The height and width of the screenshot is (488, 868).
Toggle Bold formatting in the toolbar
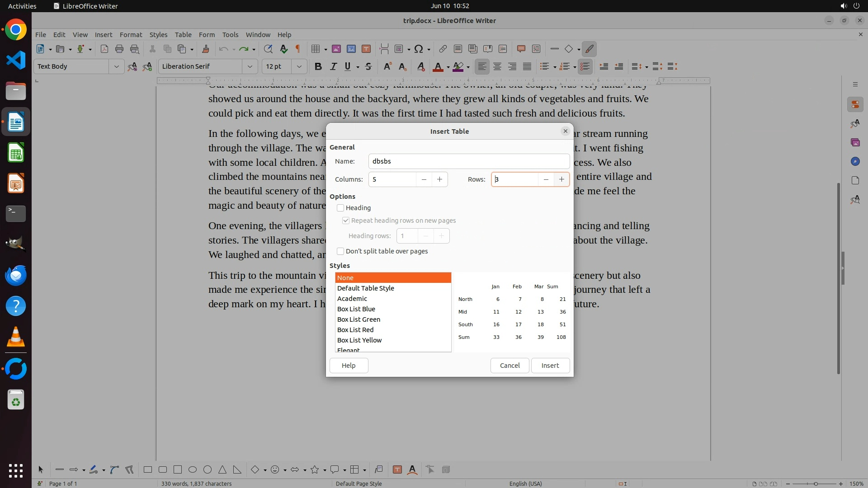tap(318, 66)
